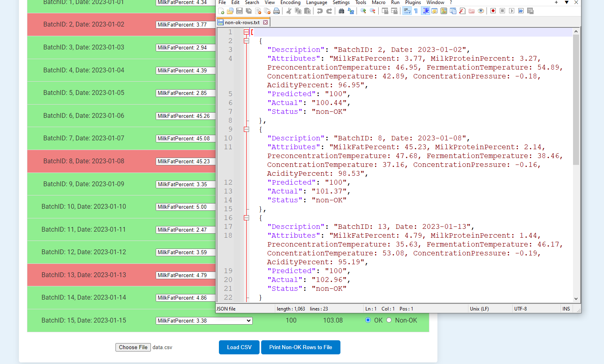The height and width of the screenshot is (364, 604).
Task: Select the OK radio button for Batch 15
Action: pos(368,320)
